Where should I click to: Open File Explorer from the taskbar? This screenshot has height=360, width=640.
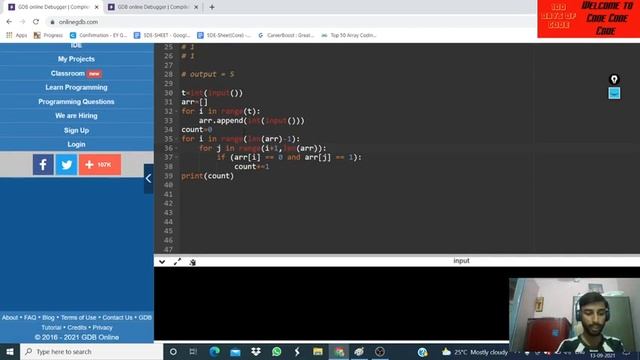[x=318, y=351]
